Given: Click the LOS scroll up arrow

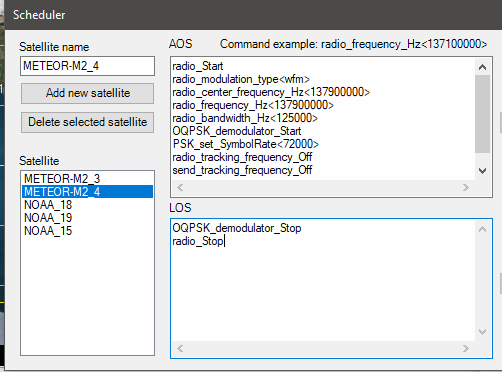Looking at the screenshot, I should click(x=482, y=229).
